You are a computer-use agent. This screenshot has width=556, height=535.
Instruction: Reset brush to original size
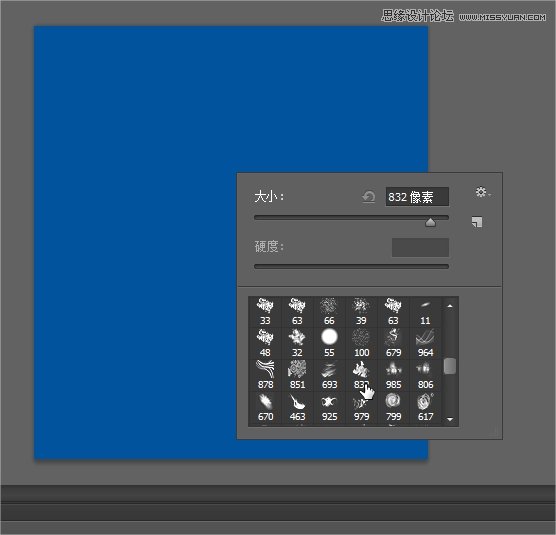[368, 197]
